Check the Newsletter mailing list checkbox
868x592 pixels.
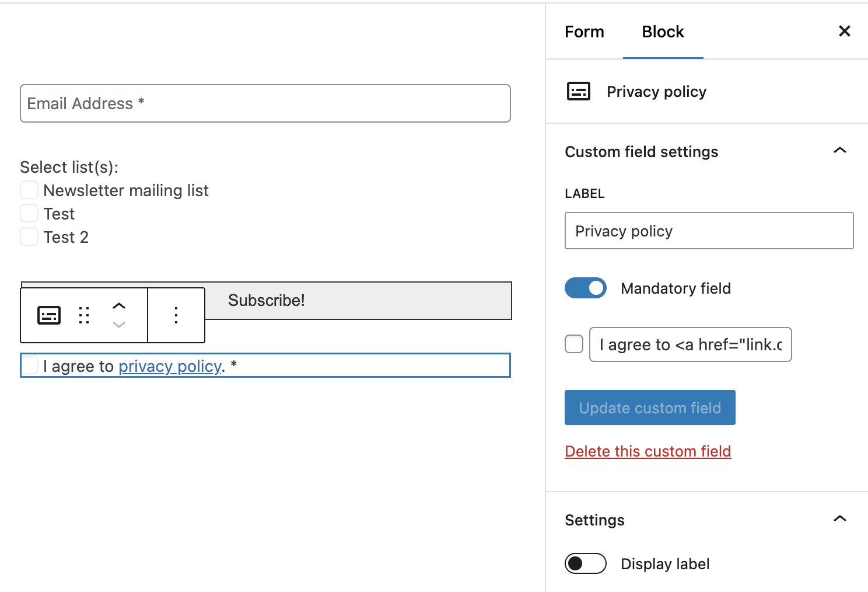click(29, 190)
